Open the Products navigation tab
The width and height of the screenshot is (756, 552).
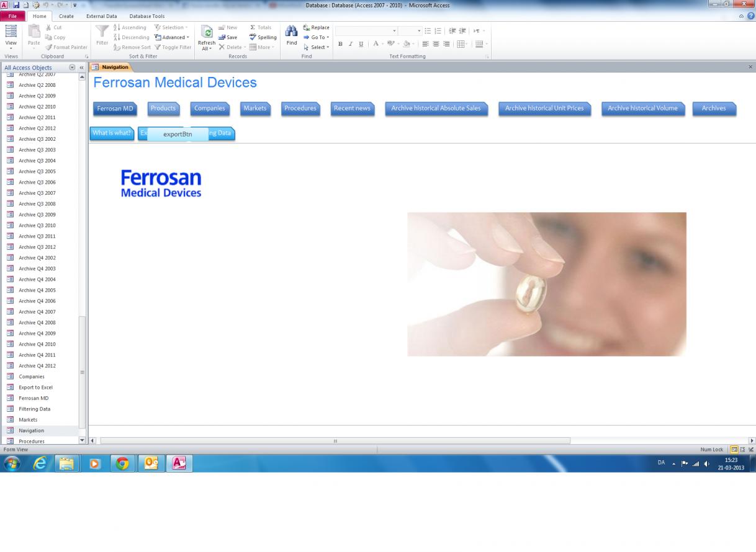coord(163,109)
